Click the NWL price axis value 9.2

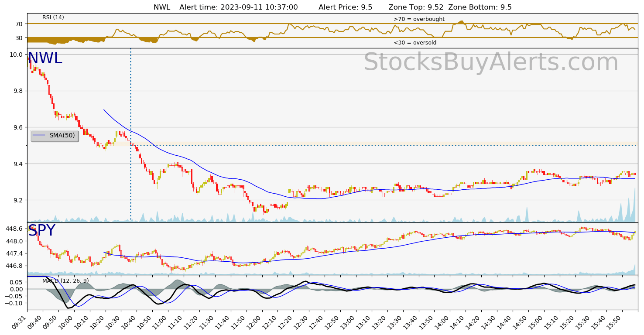[18, 200]
